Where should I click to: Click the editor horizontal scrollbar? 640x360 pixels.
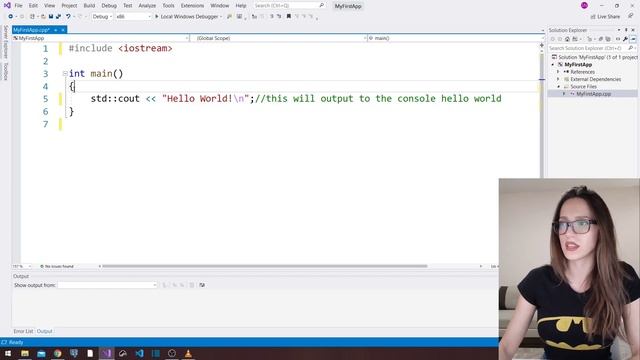[x=264, y=266]
